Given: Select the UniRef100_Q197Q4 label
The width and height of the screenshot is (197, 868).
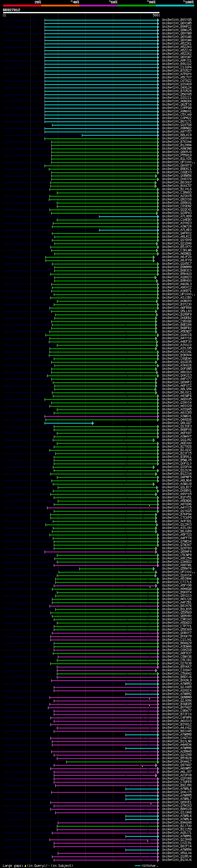Looking at the screenshot, I should [177, 125].
